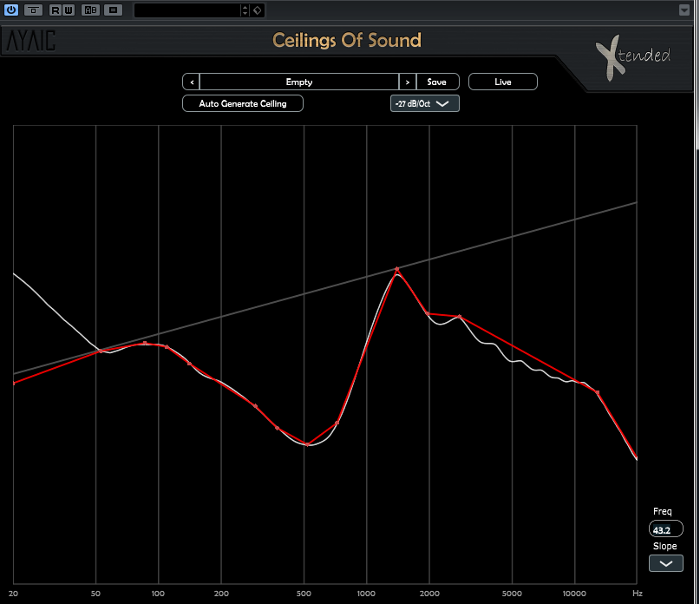Click the bypass icon beside the power button
Screen dimensions: 700x604
tap(34, 10)
